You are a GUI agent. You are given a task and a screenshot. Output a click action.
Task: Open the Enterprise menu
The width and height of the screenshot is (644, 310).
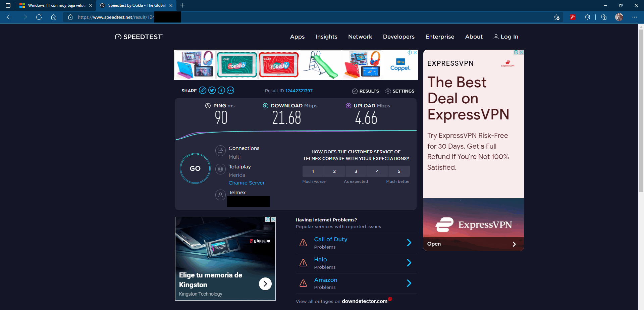coord(440,37)
